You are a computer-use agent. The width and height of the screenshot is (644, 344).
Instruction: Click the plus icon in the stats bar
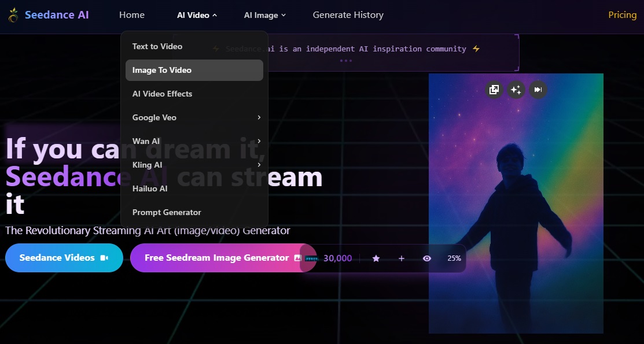402,258
